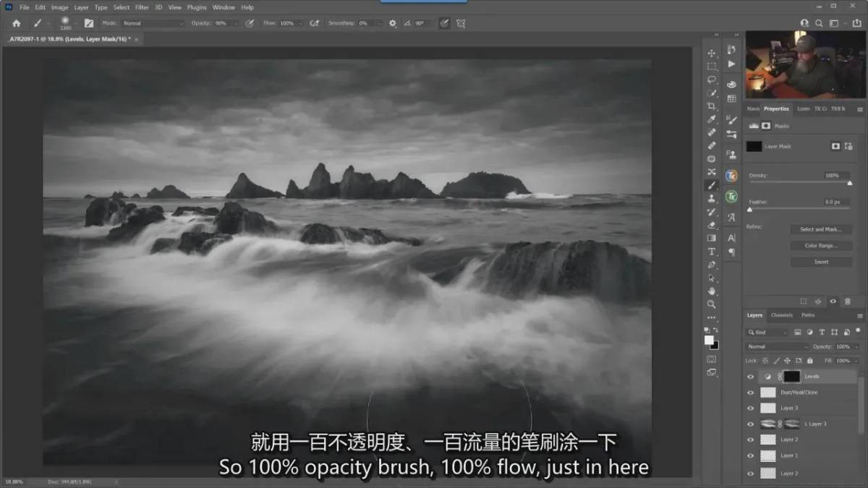This screenshot has width=868, height=488.
Task: Select the Rectangular Marquee tool
Action: point(712,67)
